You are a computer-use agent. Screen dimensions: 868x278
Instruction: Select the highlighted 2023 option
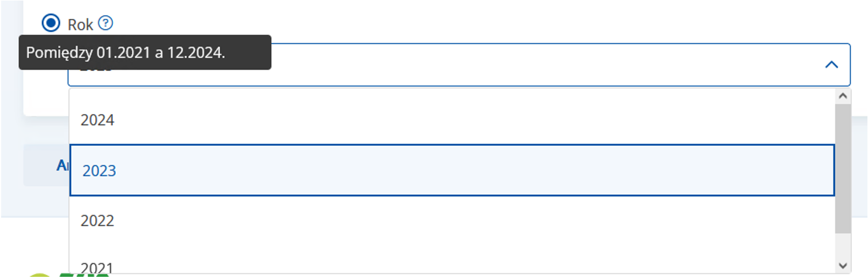99,171
